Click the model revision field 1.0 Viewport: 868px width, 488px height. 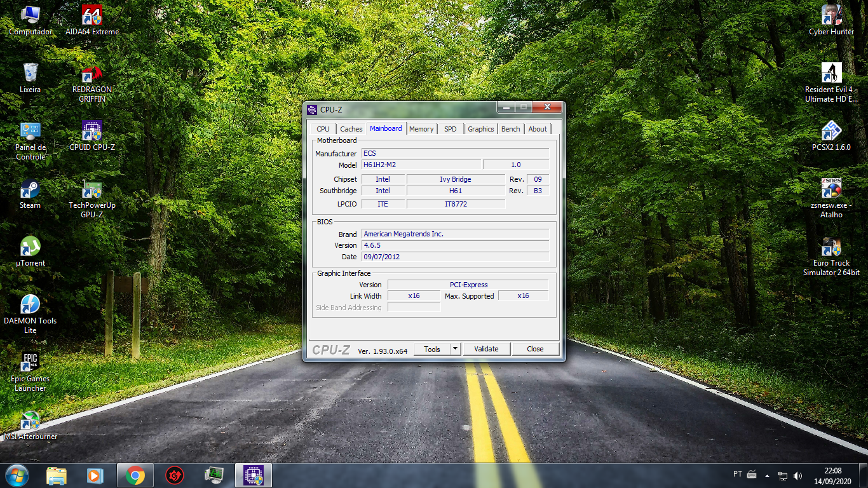coord(516,165)
